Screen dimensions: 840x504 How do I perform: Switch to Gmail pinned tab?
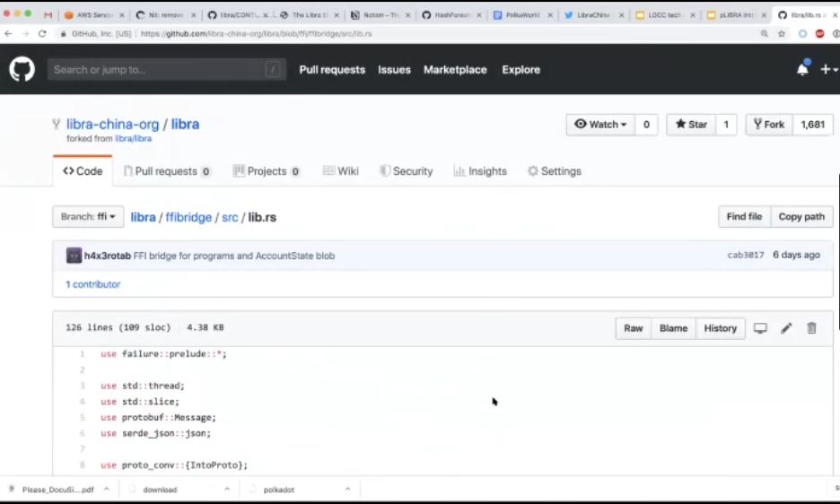pos(48,15)
